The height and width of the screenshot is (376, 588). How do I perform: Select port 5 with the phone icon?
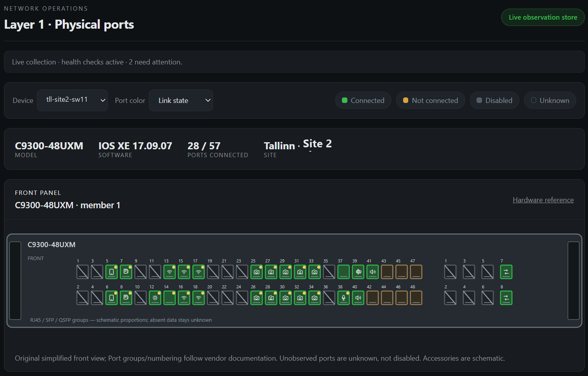click(x=111, y=272)
